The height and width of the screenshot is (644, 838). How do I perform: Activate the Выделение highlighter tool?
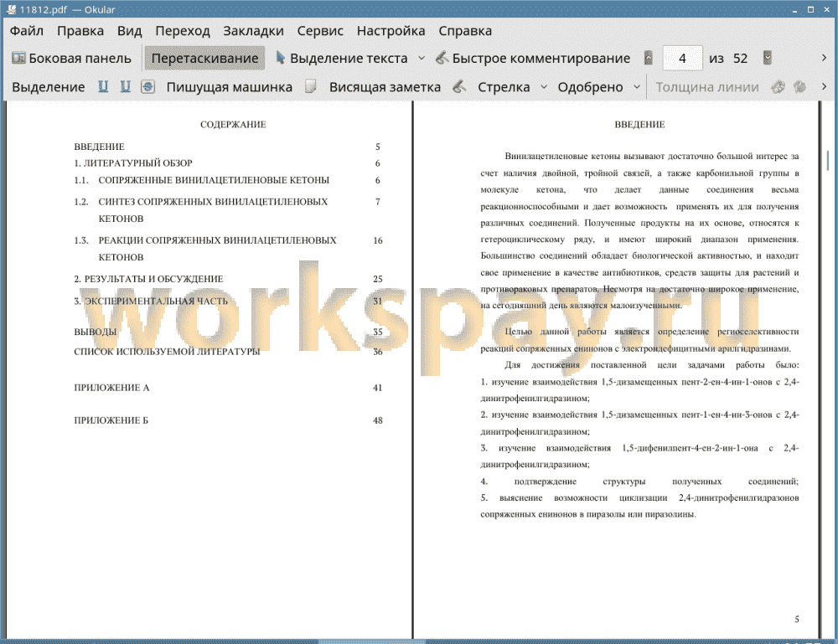tap(48, 87)
